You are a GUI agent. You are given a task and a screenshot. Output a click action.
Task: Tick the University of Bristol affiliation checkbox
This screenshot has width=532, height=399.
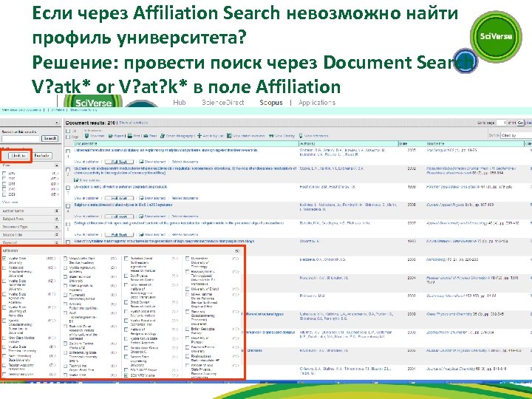tap(187, 289)
